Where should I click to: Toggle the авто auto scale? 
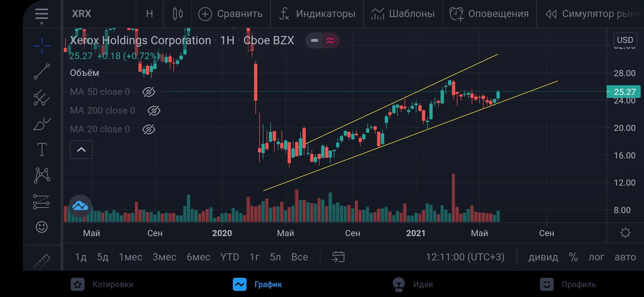(625, 257)
